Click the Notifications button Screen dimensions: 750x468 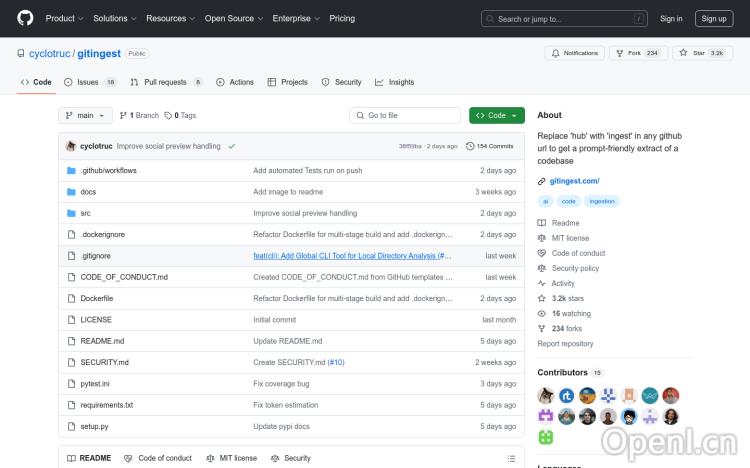574,53
